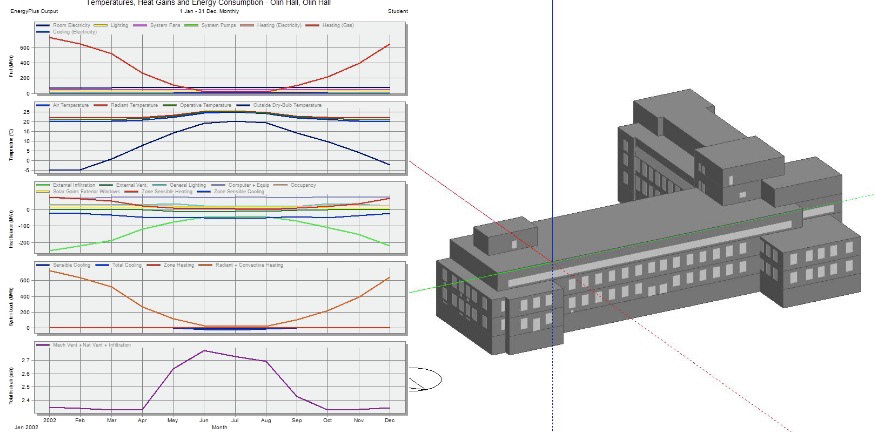Click the Jun month axis label
This screenshot has width=875, height=432.
(x=204, y=420)
